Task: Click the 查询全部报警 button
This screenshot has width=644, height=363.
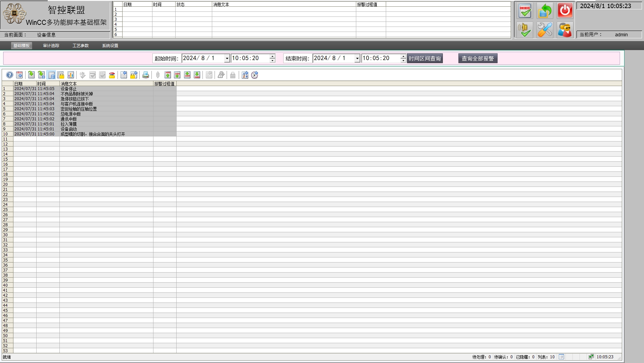Action: (477, 58)
